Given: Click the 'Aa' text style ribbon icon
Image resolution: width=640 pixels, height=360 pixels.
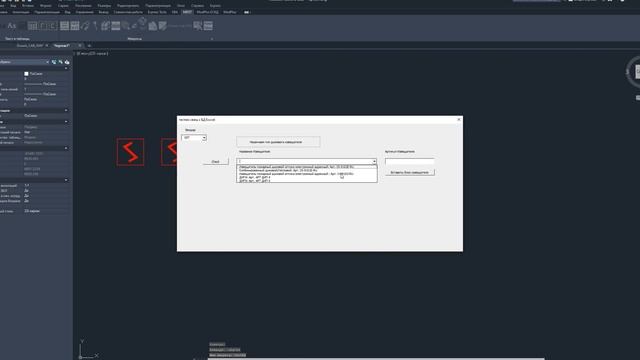Looking at the screenshot, I should (x=11, y=26).
